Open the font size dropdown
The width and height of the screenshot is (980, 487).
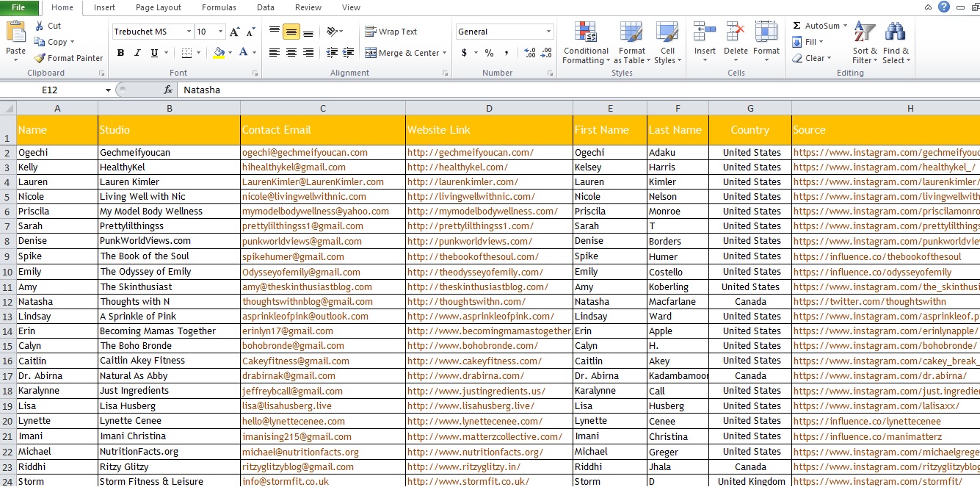click(x=221, y=32)
